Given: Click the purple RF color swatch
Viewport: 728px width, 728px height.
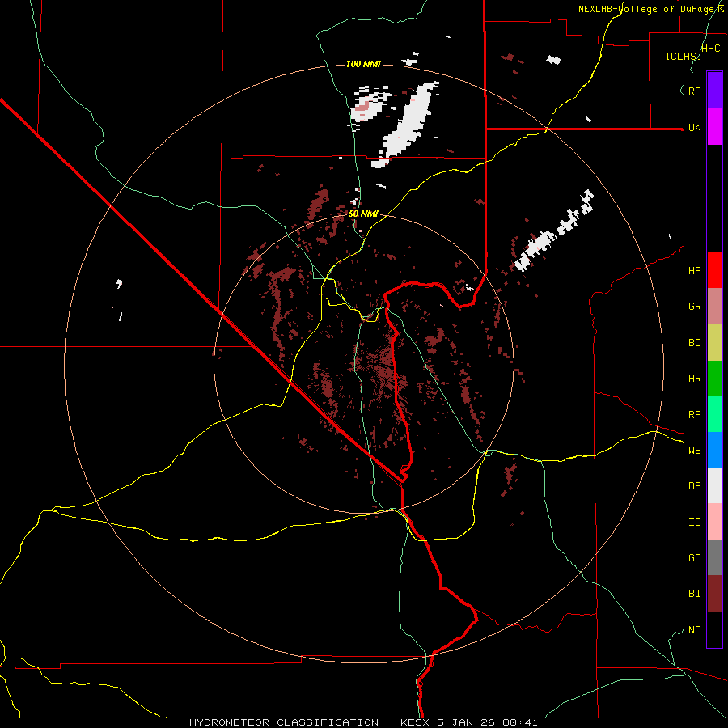Looking at the screenshot, I should tap(714, 90).
